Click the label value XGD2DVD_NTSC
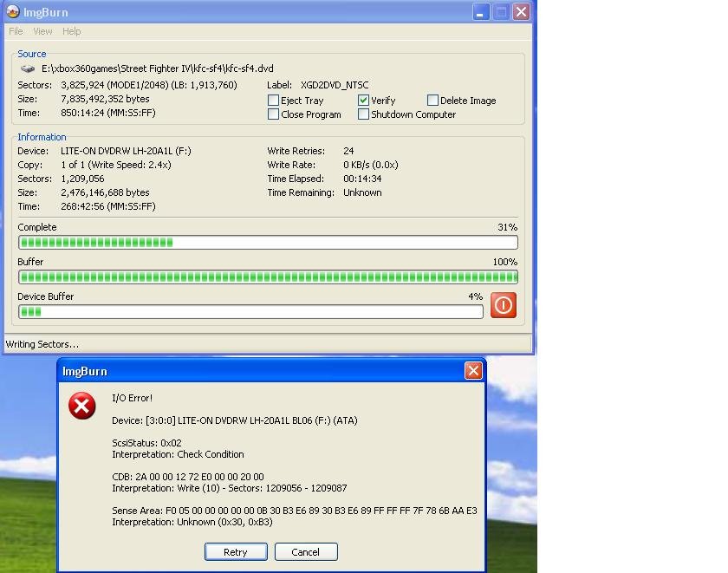 tap(335, 85)
